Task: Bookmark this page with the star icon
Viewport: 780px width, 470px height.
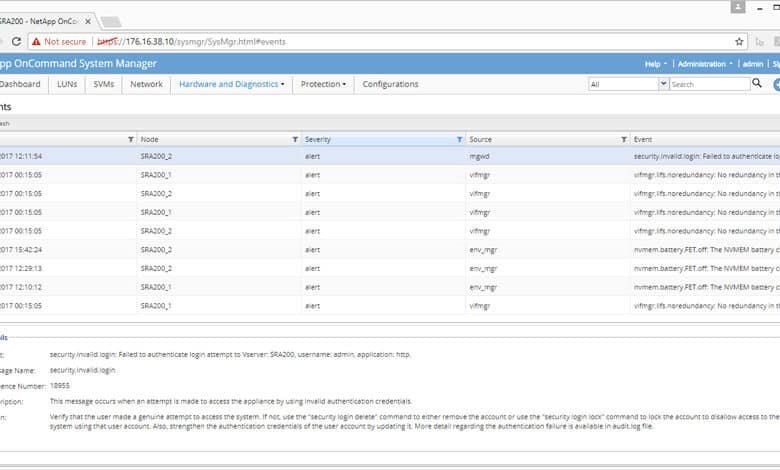Action: pyautogui.click(x=739, y=42)
